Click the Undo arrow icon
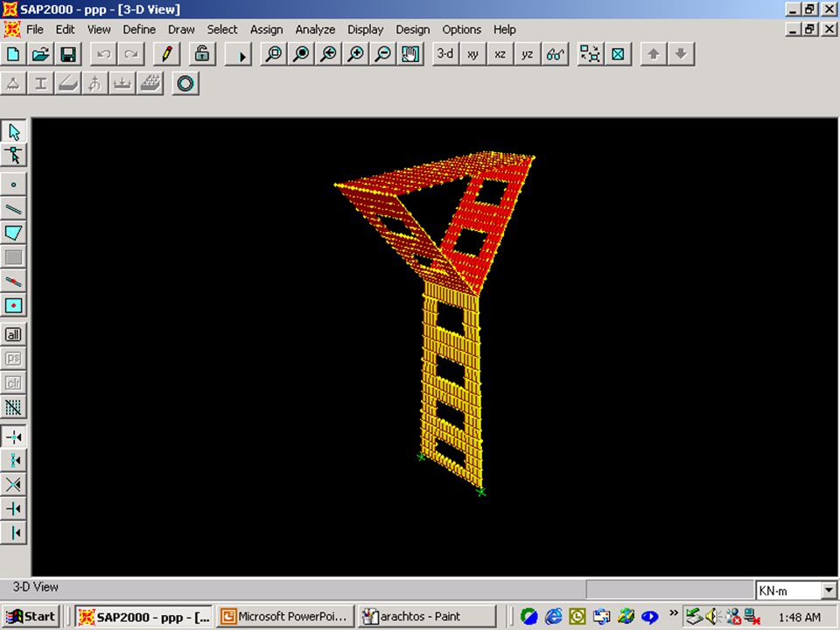Viewport: 840px width, 630px height. 103,54
